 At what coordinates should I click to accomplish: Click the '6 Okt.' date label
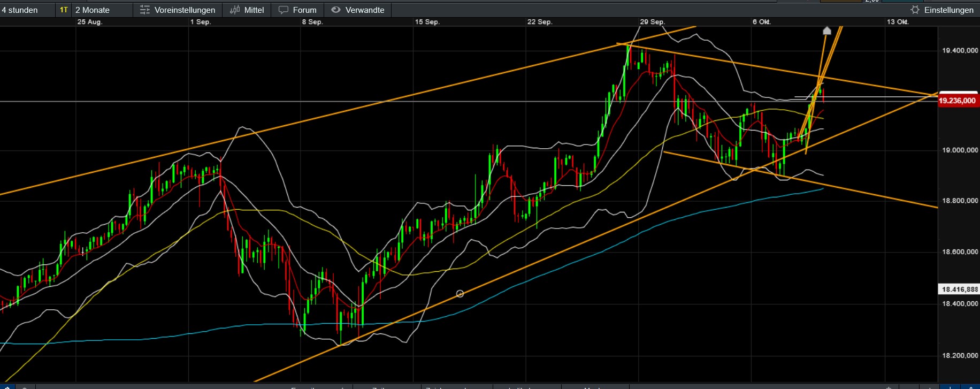click(762, 22)
